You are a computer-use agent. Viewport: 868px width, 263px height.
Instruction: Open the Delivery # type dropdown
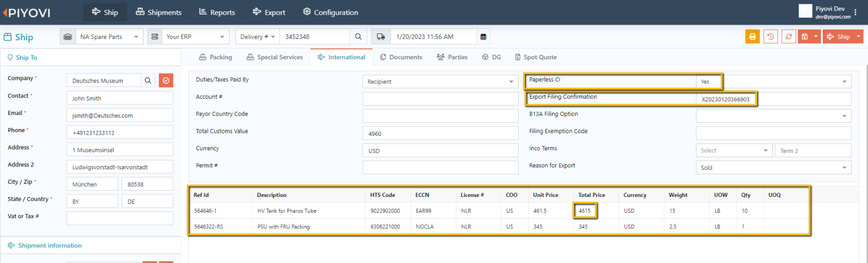pyautogui.click(x=257, y=36)
